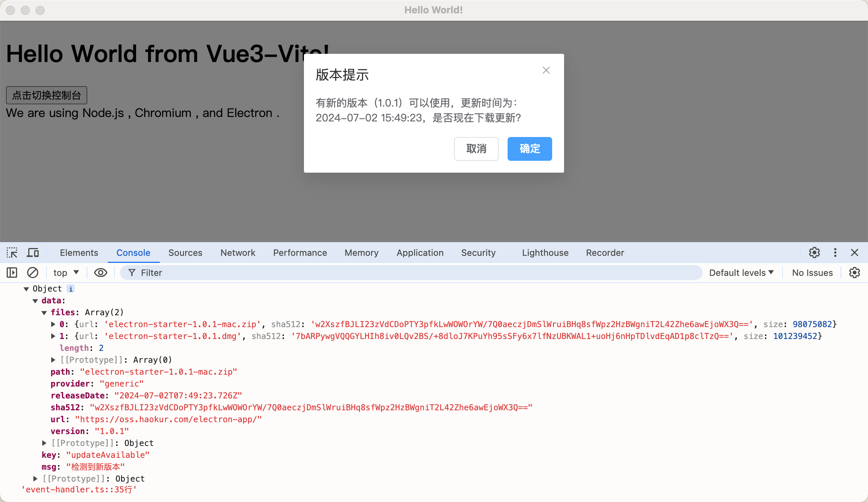Open the Network tab

point(238,253)
